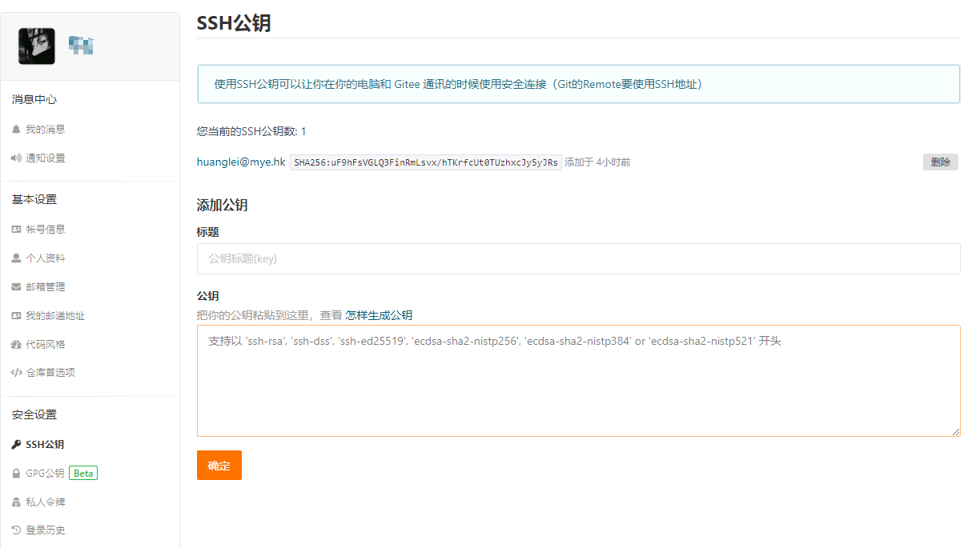Image resolution: width=980 pixels, height=548 pixels.
Task: Click the history clock icon beside 登录历史
Action: pos(16,530)
